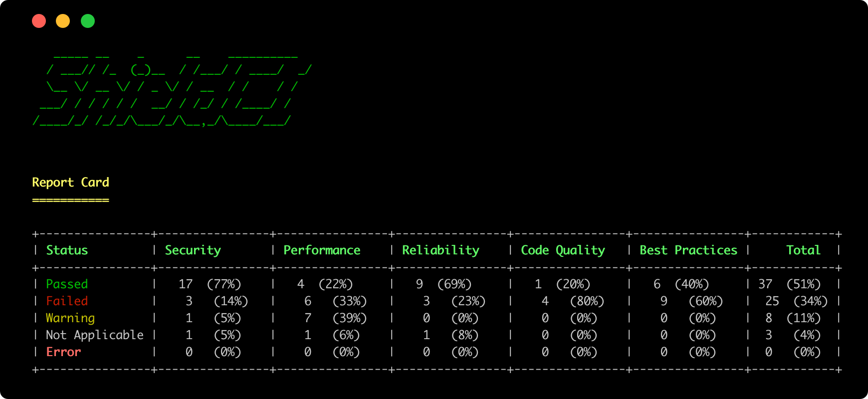Click the Performance column header
868x399 pixels.
322,250
